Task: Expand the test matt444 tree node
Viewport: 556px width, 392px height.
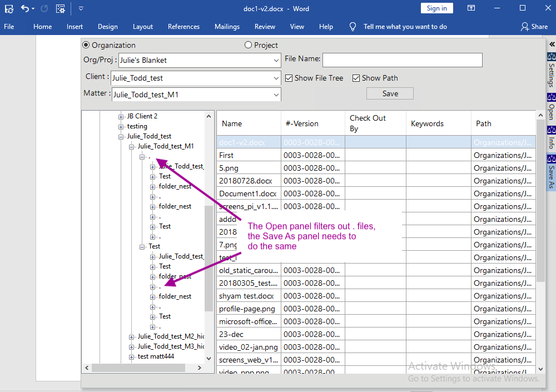Action: pyautogui.click(x=132, y=357)
